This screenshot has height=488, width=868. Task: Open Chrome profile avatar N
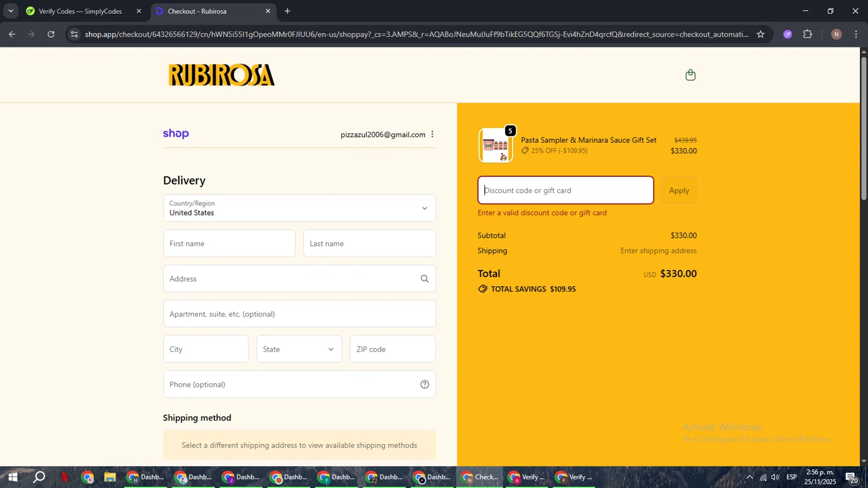(836, 34)
